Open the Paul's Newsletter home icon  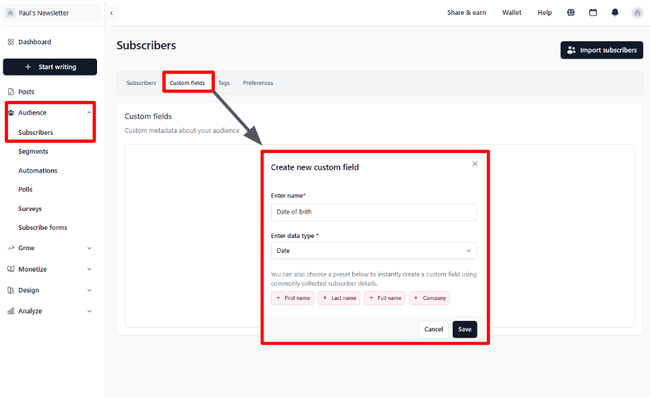click(x=10, y=13)
